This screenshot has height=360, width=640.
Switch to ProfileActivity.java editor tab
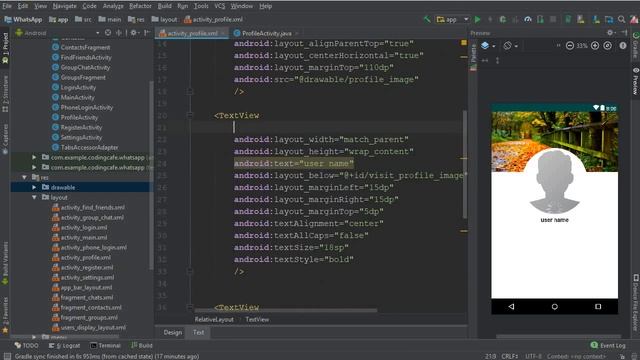tap(266, 33)
